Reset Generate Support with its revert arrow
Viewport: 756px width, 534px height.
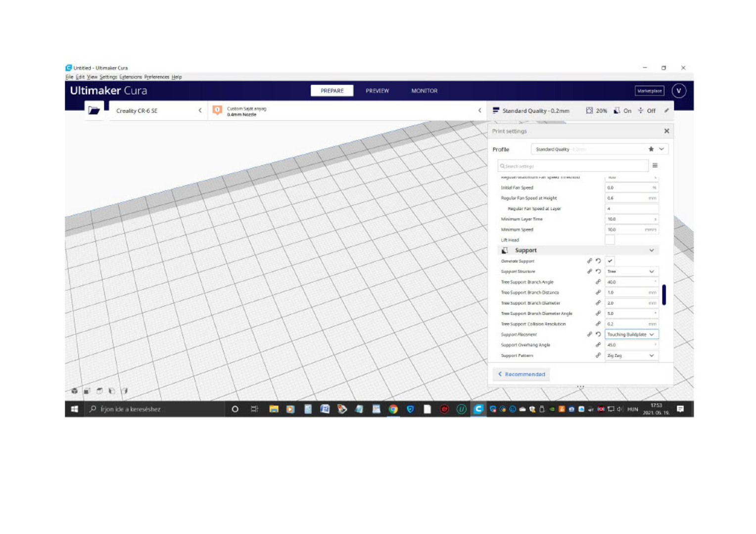(x=598, y=261)
